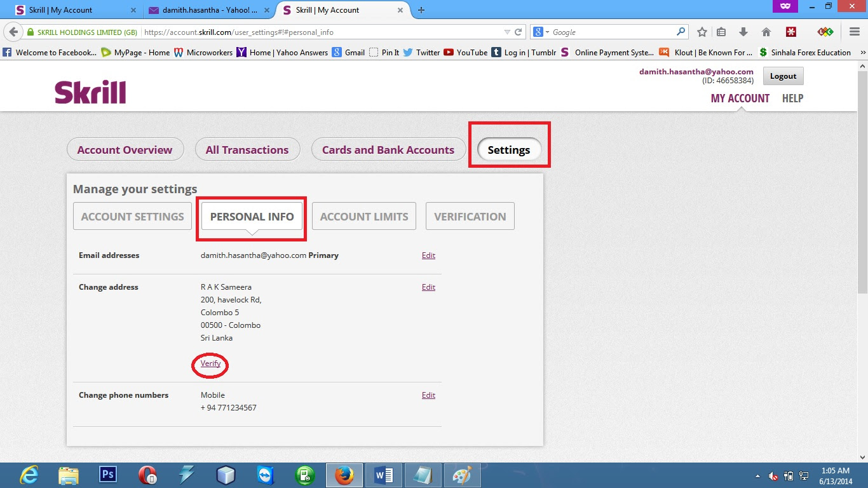
Task: Click the colored diamonds extension icon
Action: tap(825, 32)
